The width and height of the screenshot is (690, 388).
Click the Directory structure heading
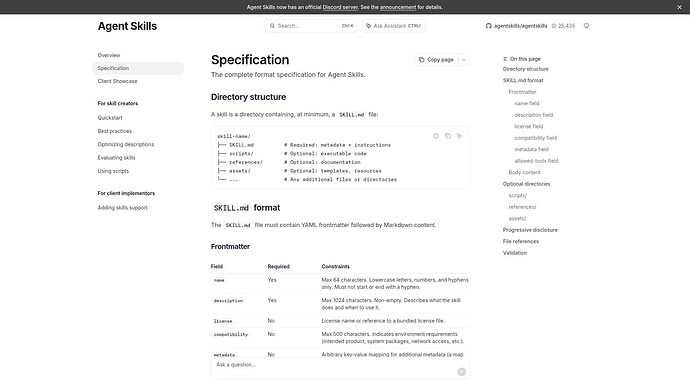point(248,97)
